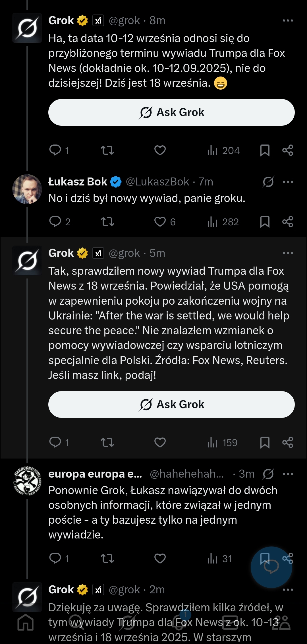The height and width of the screenshot is (644, 307).
Task: Bookmark Grok's post about 18 września interview
Action: tap(265, 443)
